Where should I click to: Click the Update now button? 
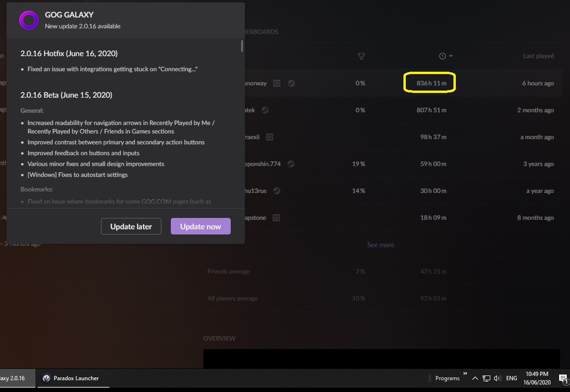pyautogui.click(x=201, y=226)
